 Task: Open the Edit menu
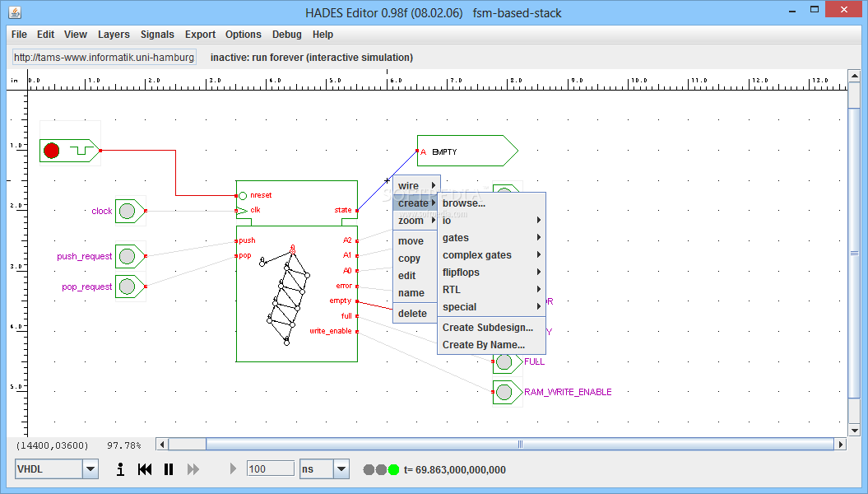pyautogui.click(x=45, y=35)
